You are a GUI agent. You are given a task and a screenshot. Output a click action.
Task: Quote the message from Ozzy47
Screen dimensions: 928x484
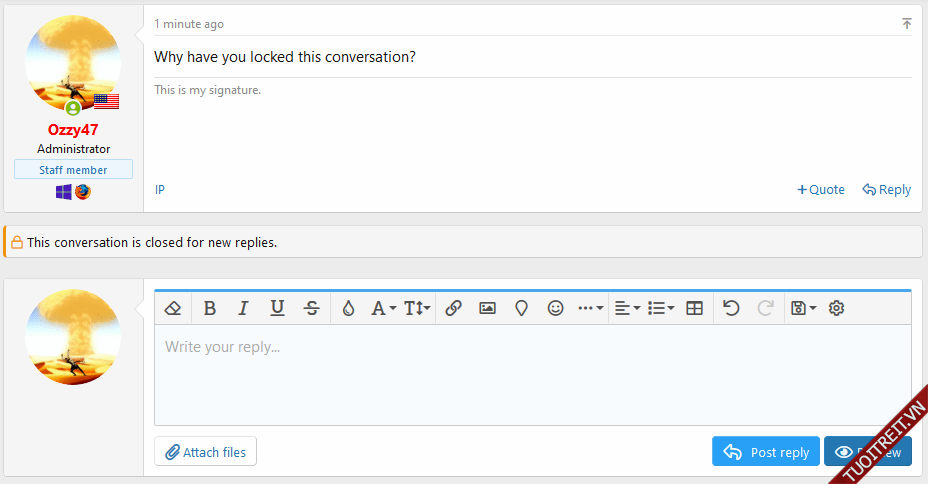[x=821, y=190]
